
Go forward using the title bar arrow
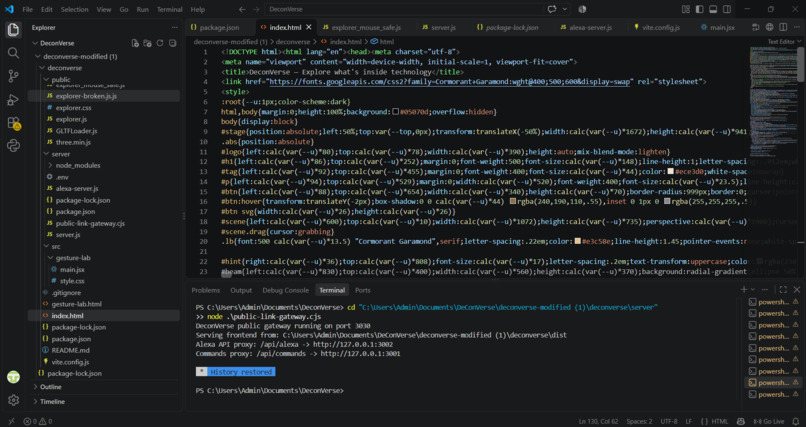pos(257,9)
